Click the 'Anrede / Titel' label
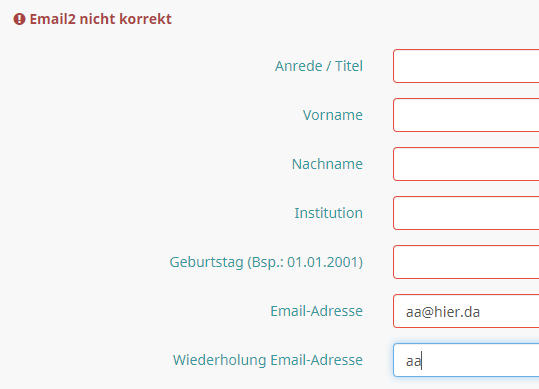This screenshot has height=389, width=539. [319, 66]
